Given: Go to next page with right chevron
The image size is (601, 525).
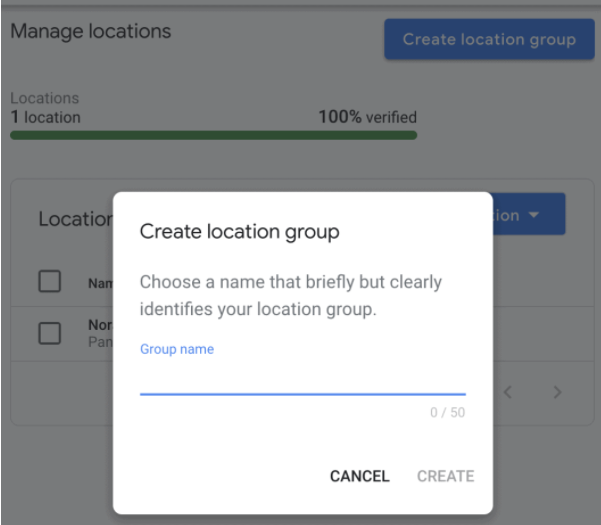Looking at the screenshot, I should tap(557, 392).
